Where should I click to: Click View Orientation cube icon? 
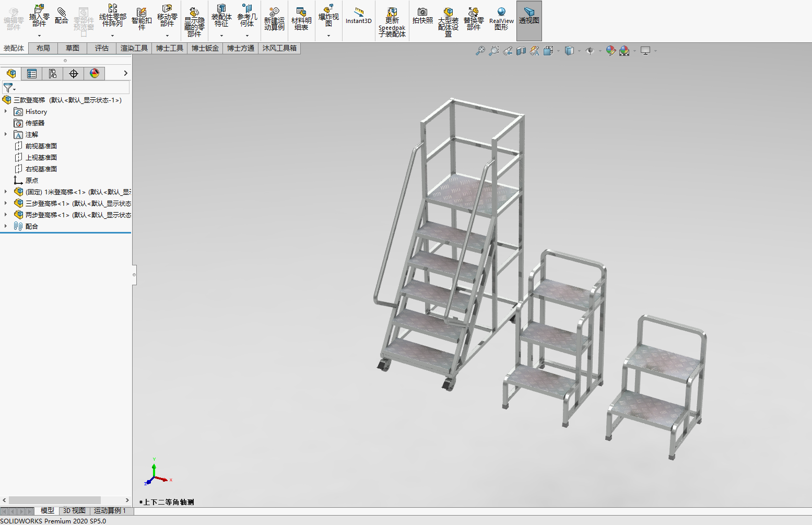[548, 51]
